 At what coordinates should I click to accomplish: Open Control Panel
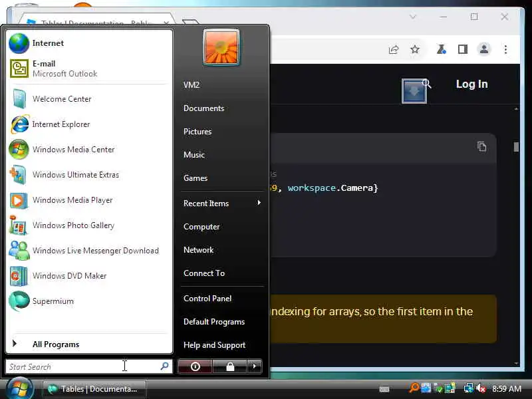207,299
